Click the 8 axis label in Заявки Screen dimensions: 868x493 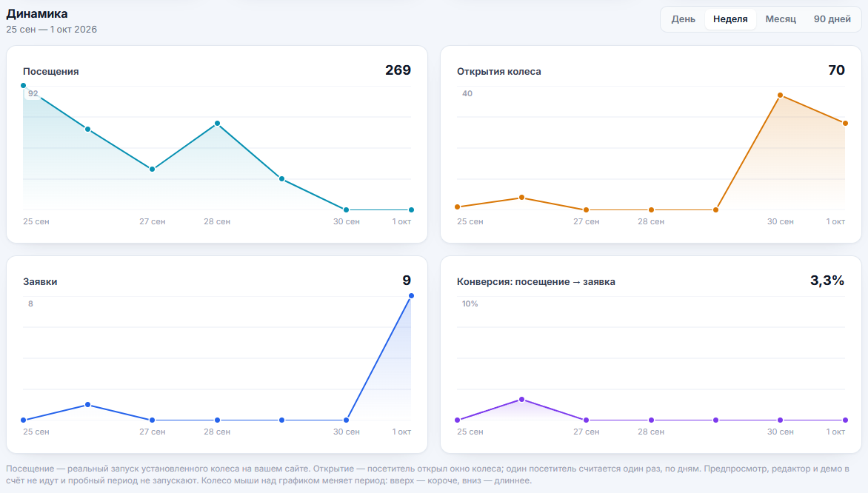coord(30,303)
